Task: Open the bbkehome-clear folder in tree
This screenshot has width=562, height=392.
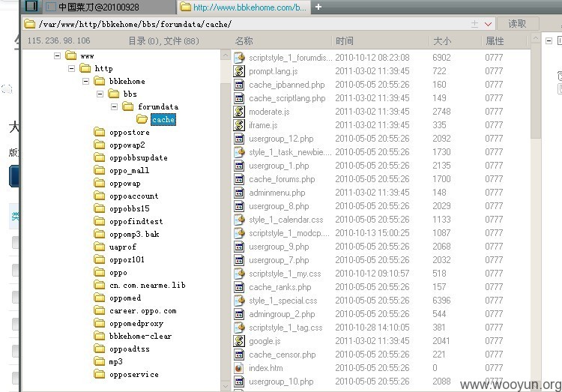Action: point(140,336)
